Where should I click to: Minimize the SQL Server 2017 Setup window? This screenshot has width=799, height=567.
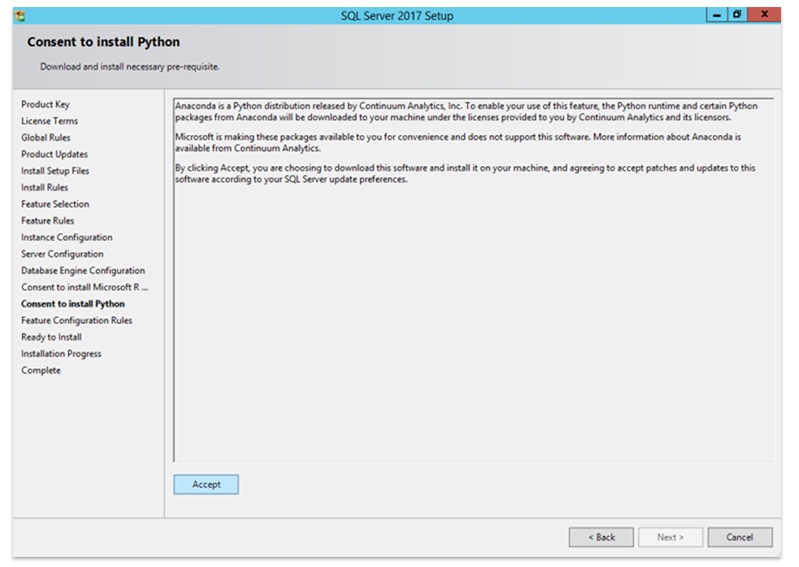[x=716, y=15]
